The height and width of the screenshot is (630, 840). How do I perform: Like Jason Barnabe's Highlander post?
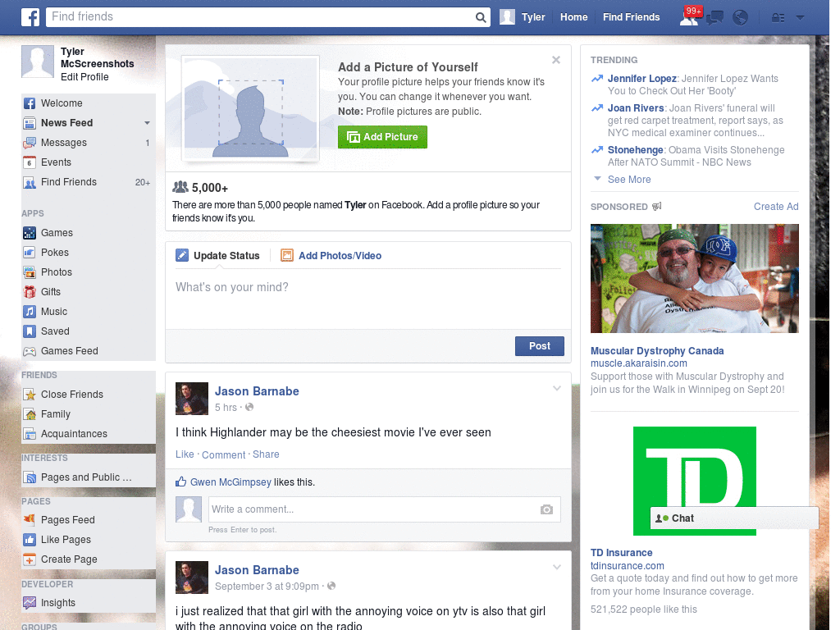(185, 454)
